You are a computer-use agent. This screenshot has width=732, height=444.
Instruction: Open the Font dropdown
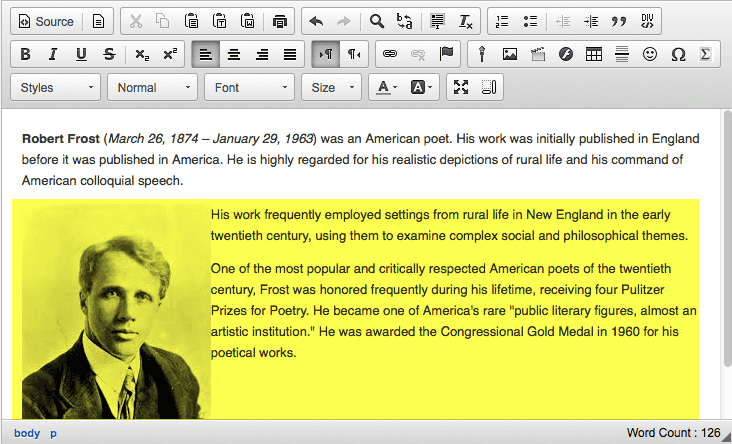[x=249, y=87]
